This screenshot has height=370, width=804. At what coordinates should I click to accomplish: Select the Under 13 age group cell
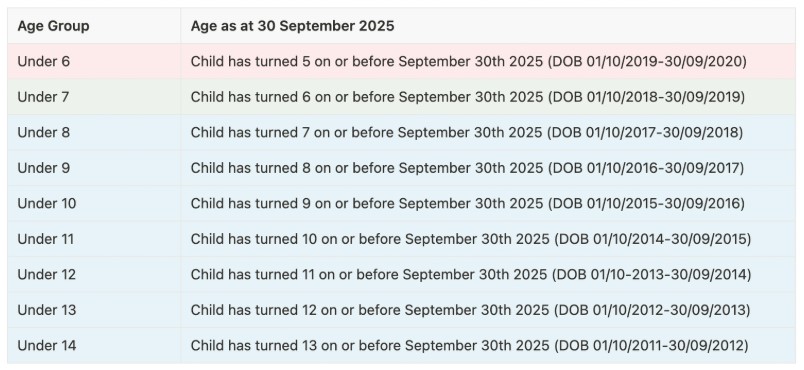click(47, 310)
